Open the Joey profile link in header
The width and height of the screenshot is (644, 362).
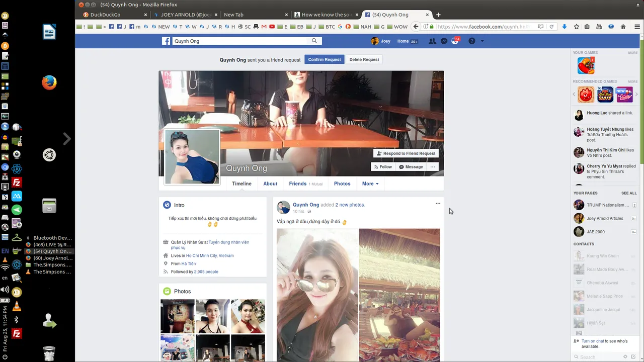click(x=381, y=41)
